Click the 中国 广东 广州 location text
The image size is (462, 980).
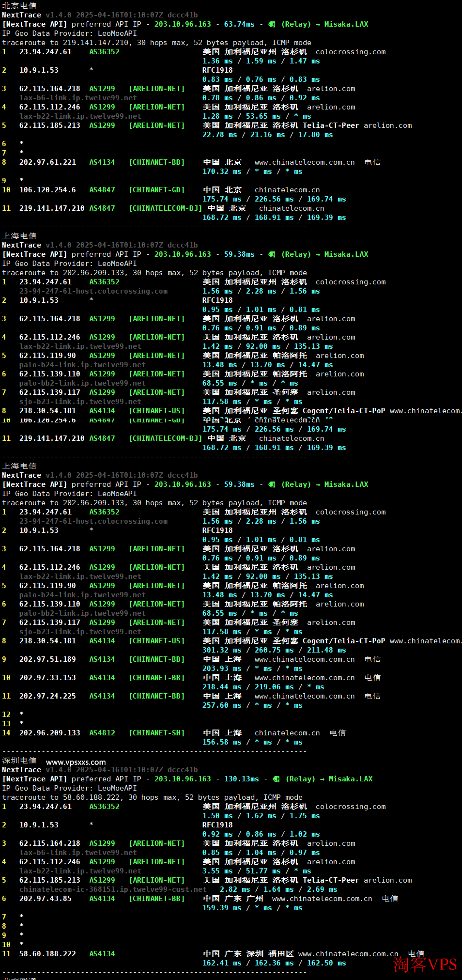point(233,899)
